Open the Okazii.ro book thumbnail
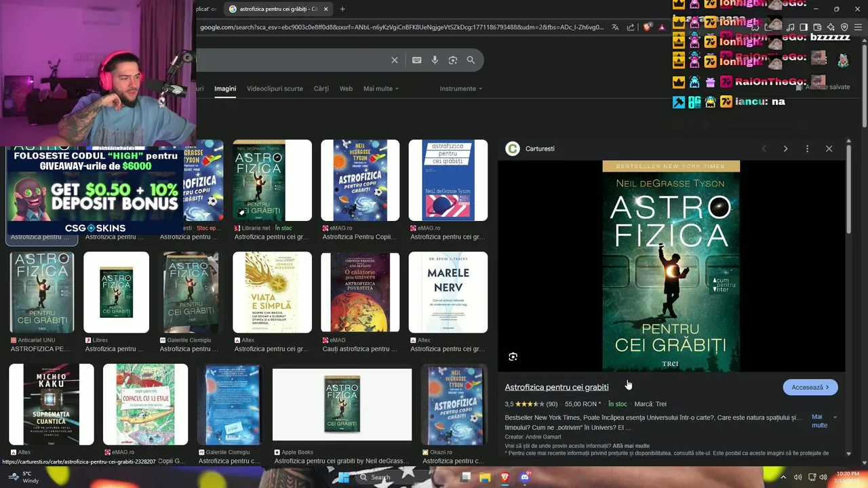This screenshot has width=868, height=488. coord(454,404)
